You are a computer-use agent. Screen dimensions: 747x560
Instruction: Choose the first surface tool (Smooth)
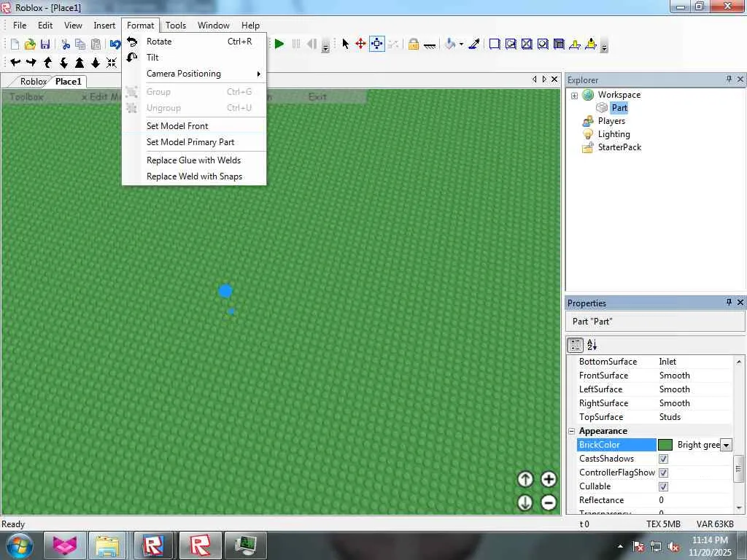click(495, 44)
